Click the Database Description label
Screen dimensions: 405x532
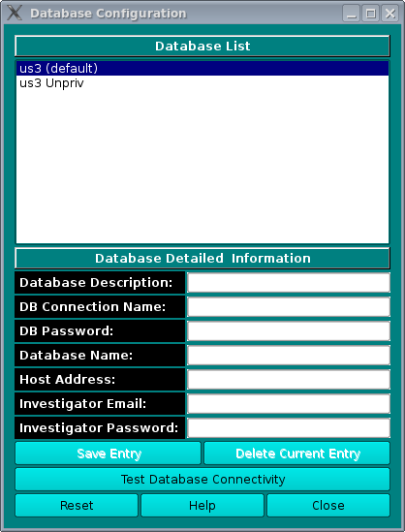pyautogui.click(x=100, y=283)
